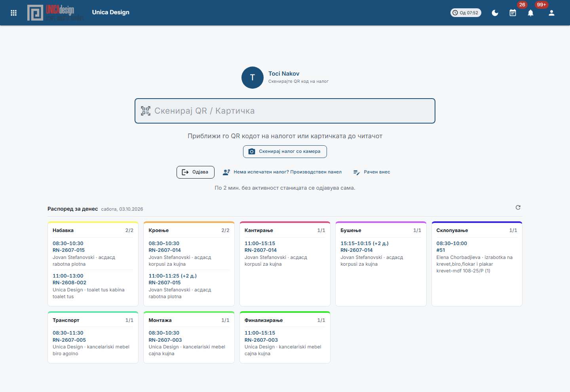The image size is (570, 392).
Task: Select RN-2607-015 in Набавка card
Action: point(69,250)
